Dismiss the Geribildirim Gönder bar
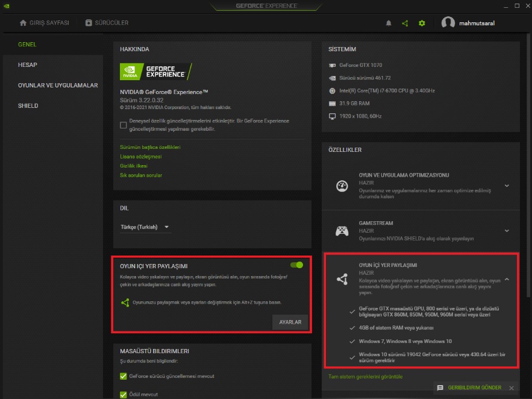 coord(512,388)
